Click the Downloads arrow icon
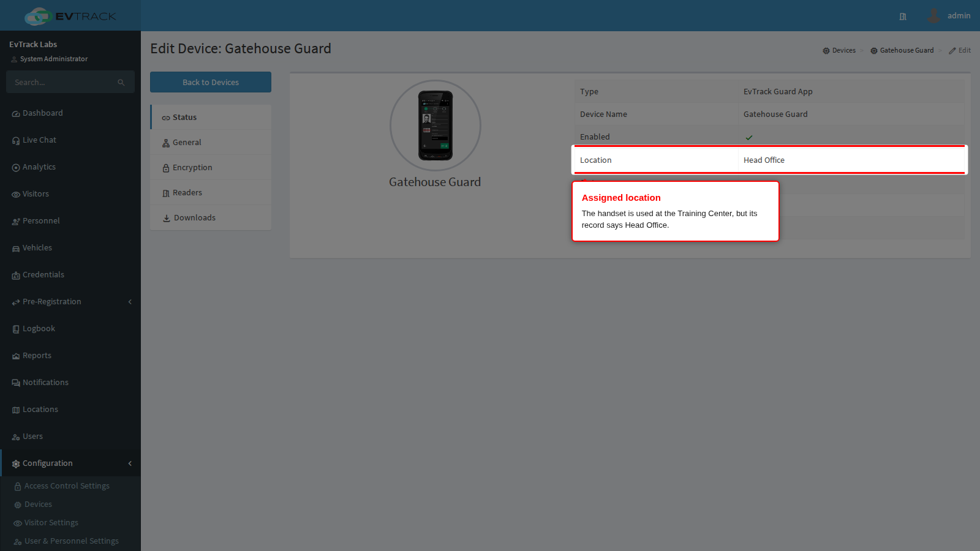 coord(166,218)
